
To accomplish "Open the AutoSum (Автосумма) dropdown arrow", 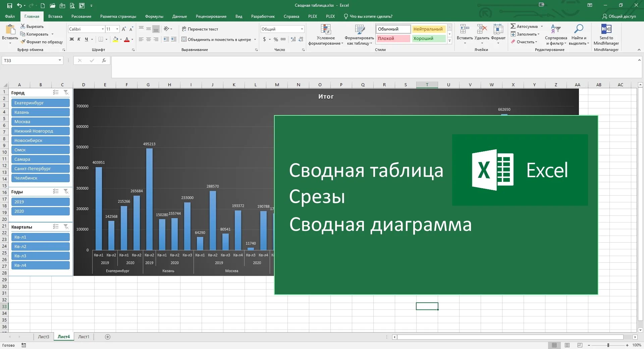I will [x=542, y=26].
